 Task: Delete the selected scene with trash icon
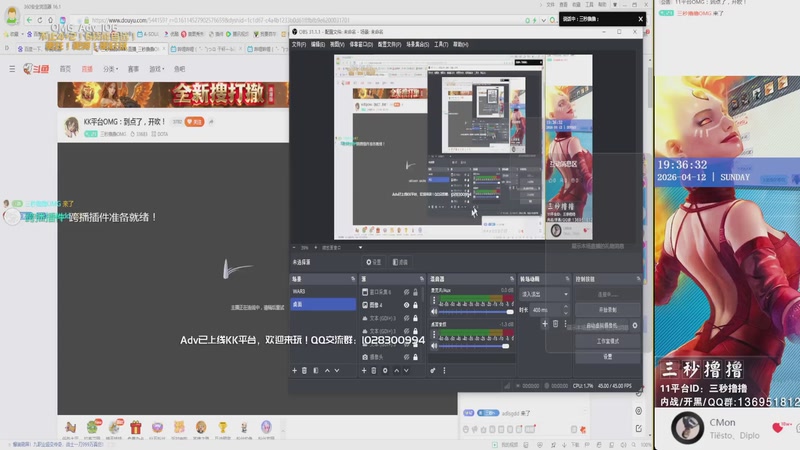point(305,370)
